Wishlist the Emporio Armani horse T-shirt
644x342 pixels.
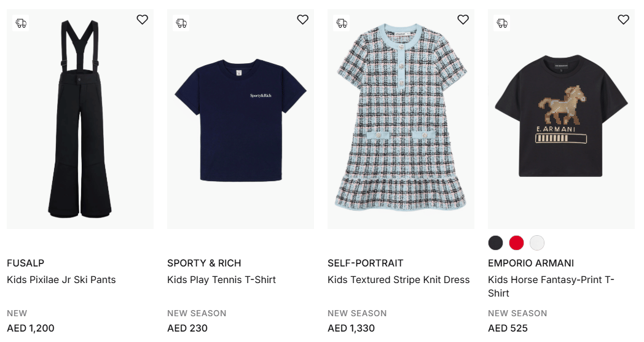pyautogui.click(x=623, y=20)
